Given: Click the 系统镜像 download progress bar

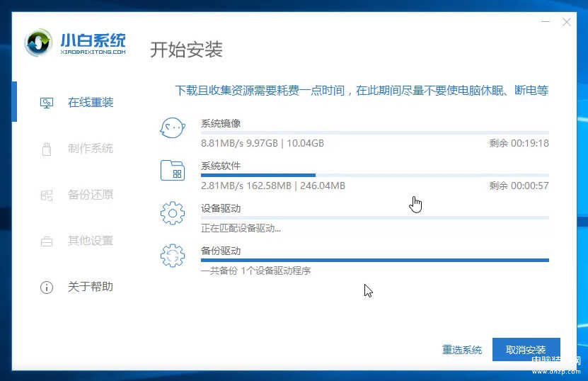Looking at the screenshot, I should (375, 133).
